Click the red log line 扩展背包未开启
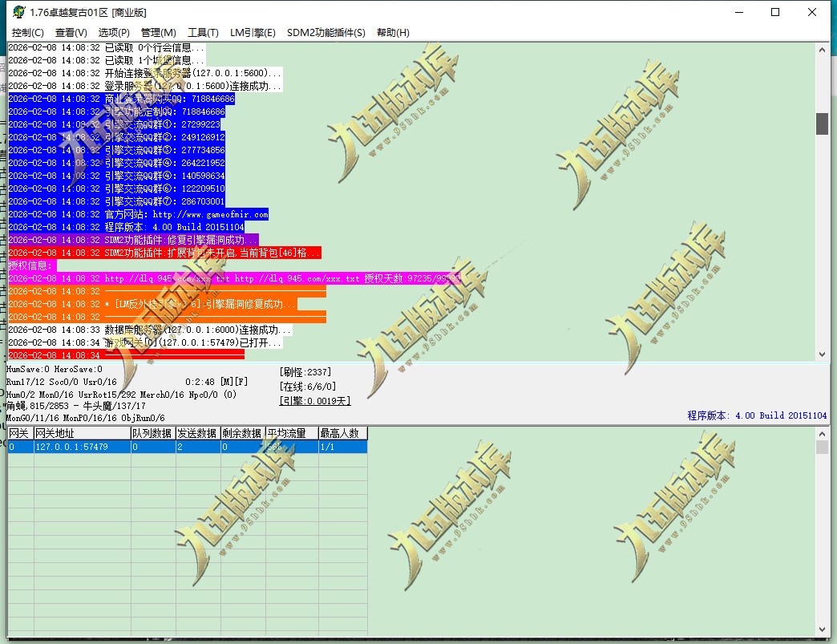Viewport: 837px width, 644px height. tap(164, 253)
